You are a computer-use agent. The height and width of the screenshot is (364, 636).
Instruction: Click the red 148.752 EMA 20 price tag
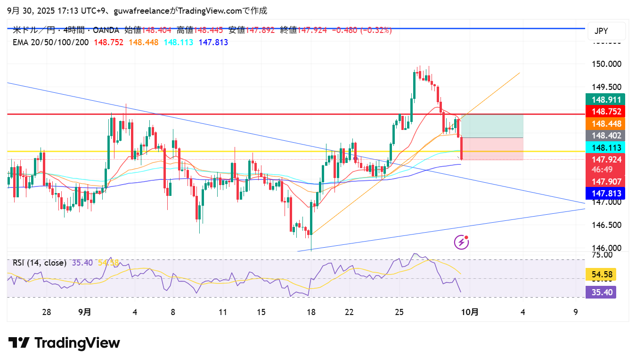pyautogui.click(x=605, y=112)
